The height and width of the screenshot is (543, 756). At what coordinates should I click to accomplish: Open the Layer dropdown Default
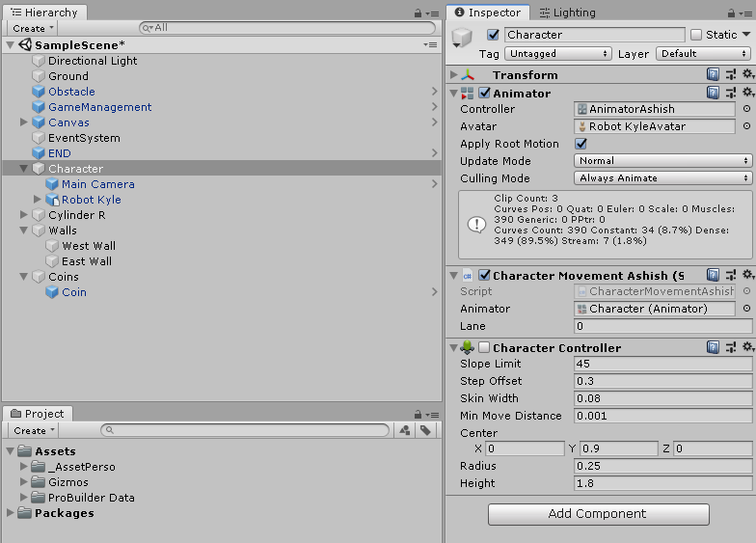click(x=703, y=54)
